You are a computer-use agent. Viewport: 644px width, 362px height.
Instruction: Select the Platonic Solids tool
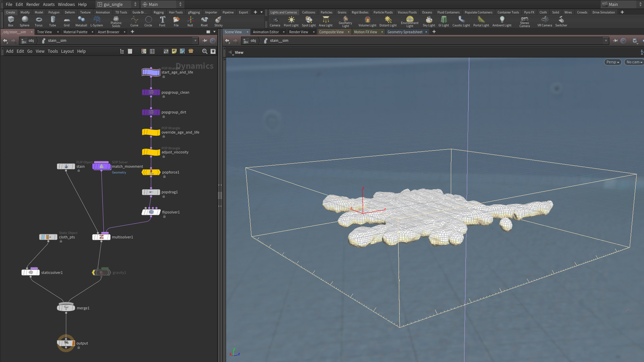click(116, 22)
